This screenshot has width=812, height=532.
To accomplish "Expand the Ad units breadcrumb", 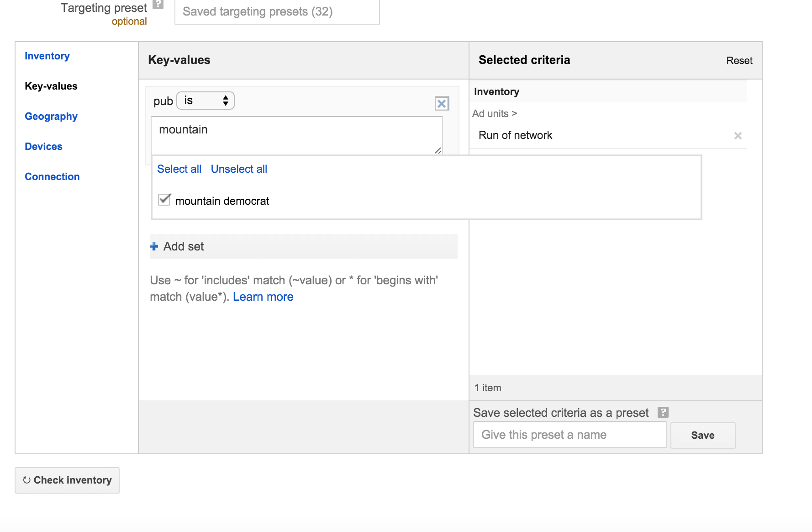I will click(494, 114).
